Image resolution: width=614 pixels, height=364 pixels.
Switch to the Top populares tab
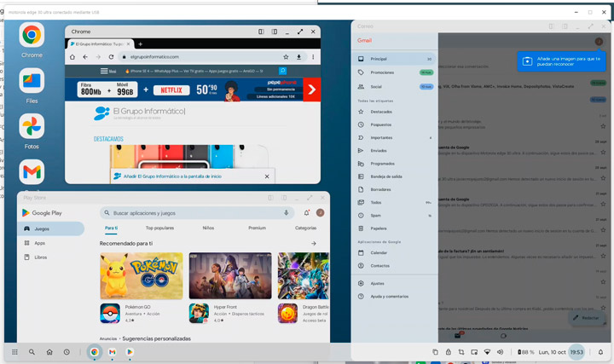[x=159, y=228]
